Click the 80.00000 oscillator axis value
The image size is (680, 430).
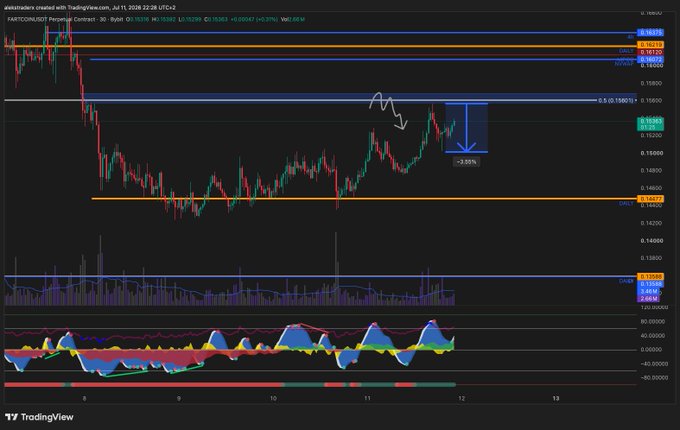(x=654, y=322)
